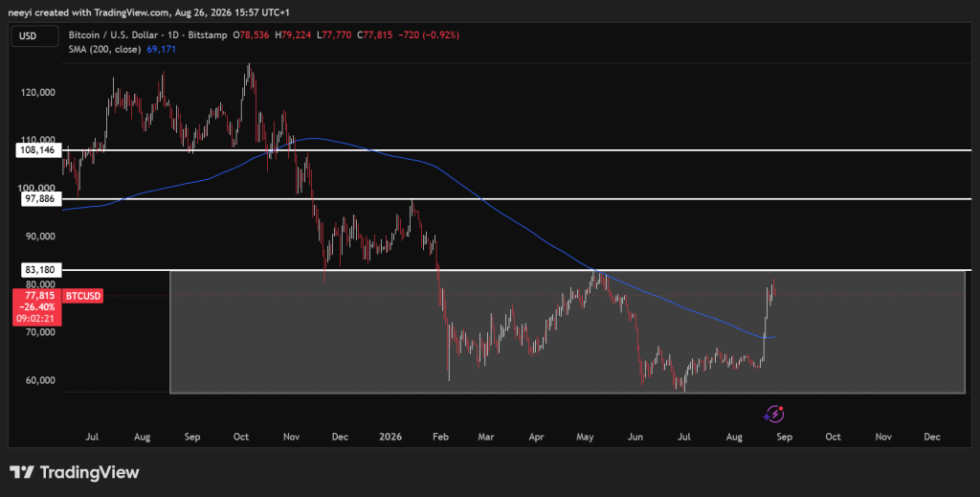Click the 97,886 price line label
Viewport: 980px width, 497px height.
39,199
